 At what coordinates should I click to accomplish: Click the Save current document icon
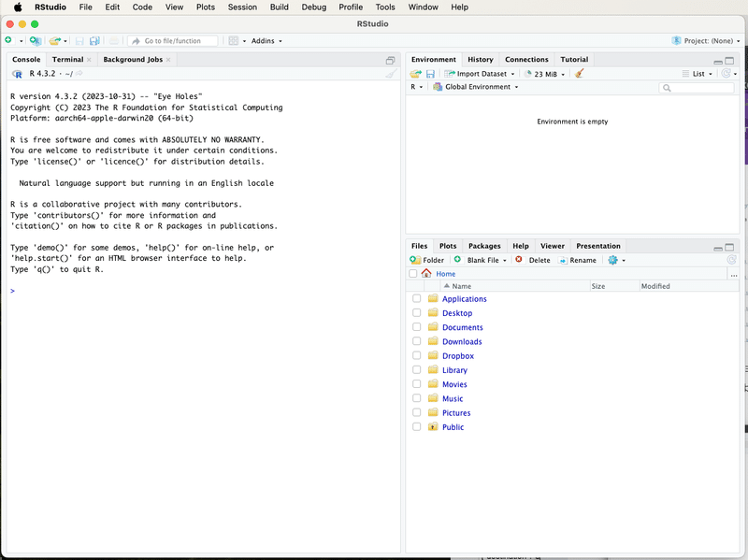[79, 41]
